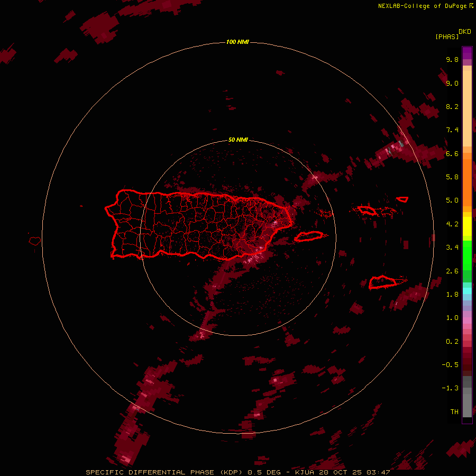Select the cyan band on the color scale
The height and width of the screenshot is (476, 476).
click(467, 291)
